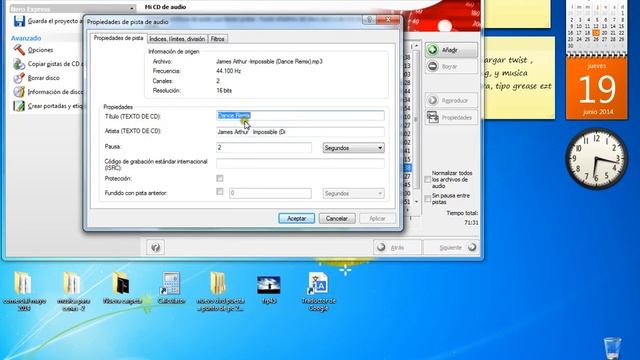Click the Avanzado section heading
This screenshot has height=360, width=640.
tap(26, 38)
